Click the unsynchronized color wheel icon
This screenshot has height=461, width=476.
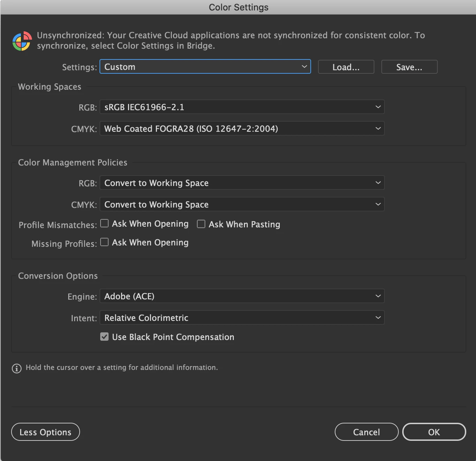tap(22, 41)
